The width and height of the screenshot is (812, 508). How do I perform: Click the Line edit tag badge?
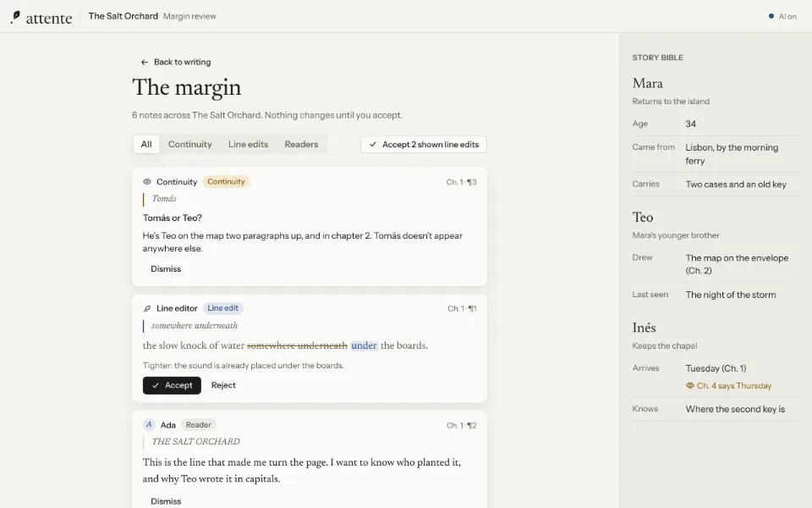click(x=223, y=308)
